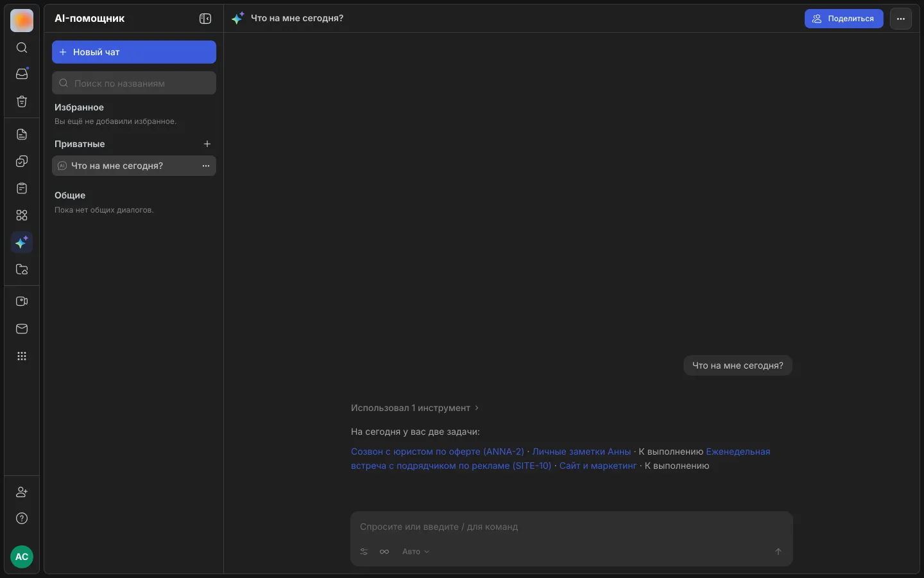Open link 'Созвон с юристом по оферте (ANNA-2)'
Viewport: 924px width, 578px height.
(x=438, y=451)
